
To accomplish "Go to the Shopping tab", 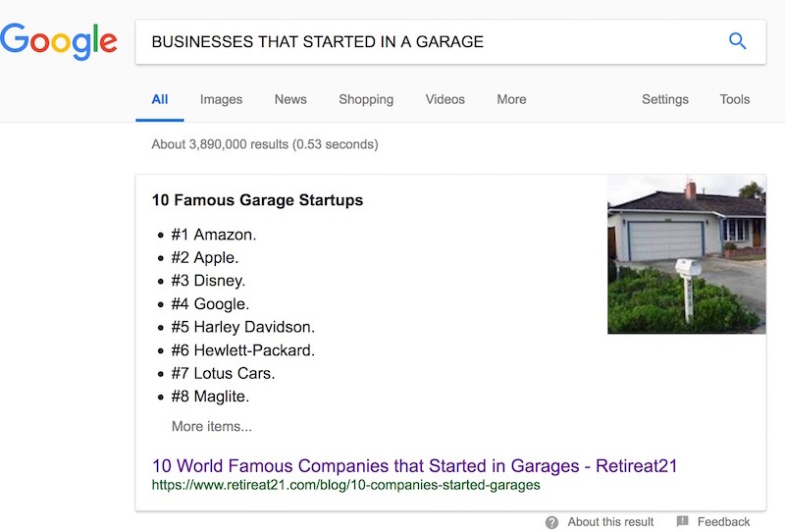I will click(366, 99).
